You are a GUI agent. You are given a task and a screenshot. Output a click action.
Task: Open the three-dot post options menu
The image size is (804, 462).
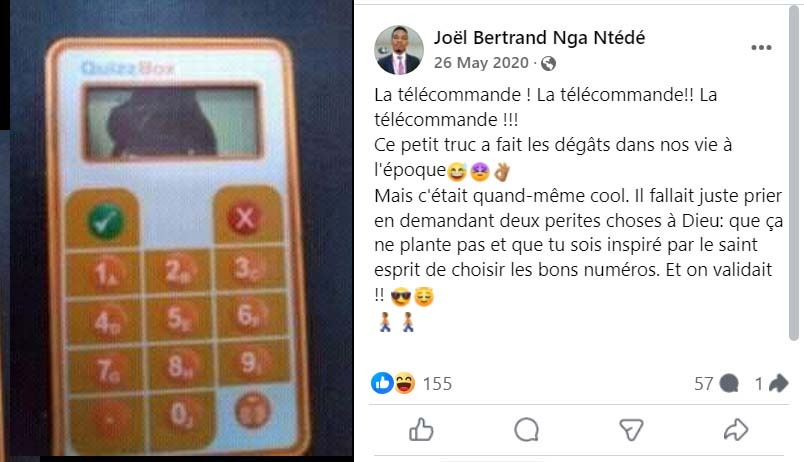click(761, 48)
